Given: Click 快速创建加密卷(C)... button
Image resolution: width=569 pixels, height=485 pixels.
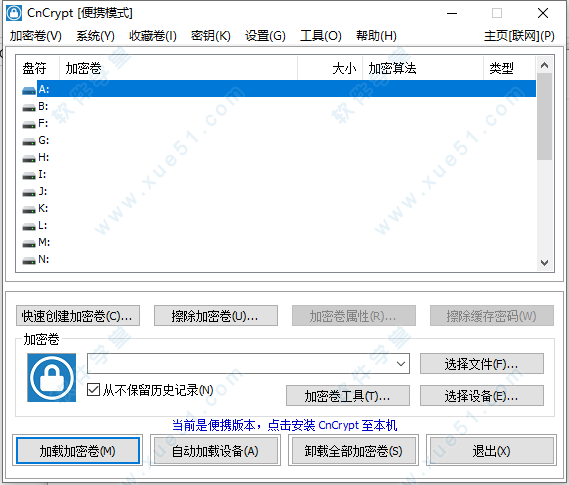Looking at the screenshot, I should coord(78,316).
